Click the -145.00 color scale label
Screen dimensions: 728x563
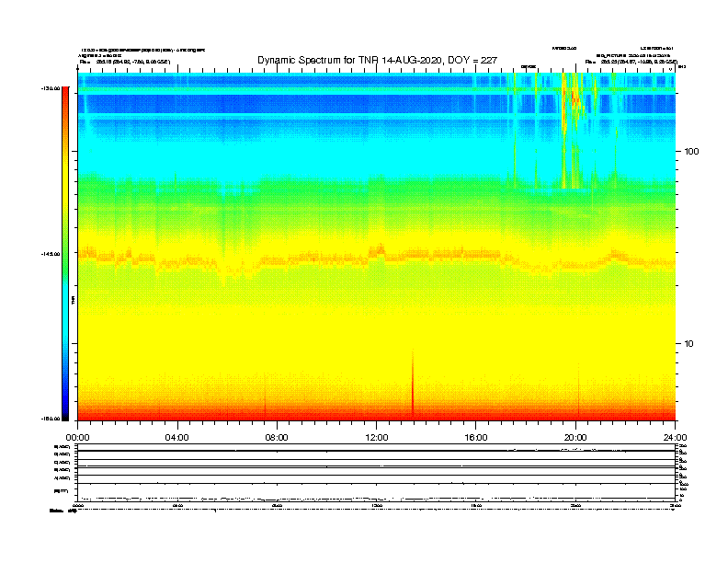[x=51, y=254]
